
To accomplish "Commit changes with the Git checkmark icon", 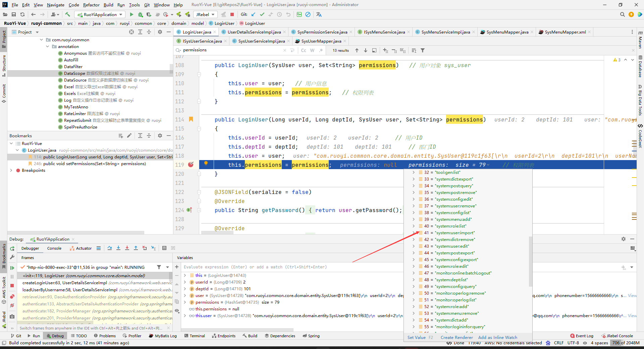I will point(262,14).
